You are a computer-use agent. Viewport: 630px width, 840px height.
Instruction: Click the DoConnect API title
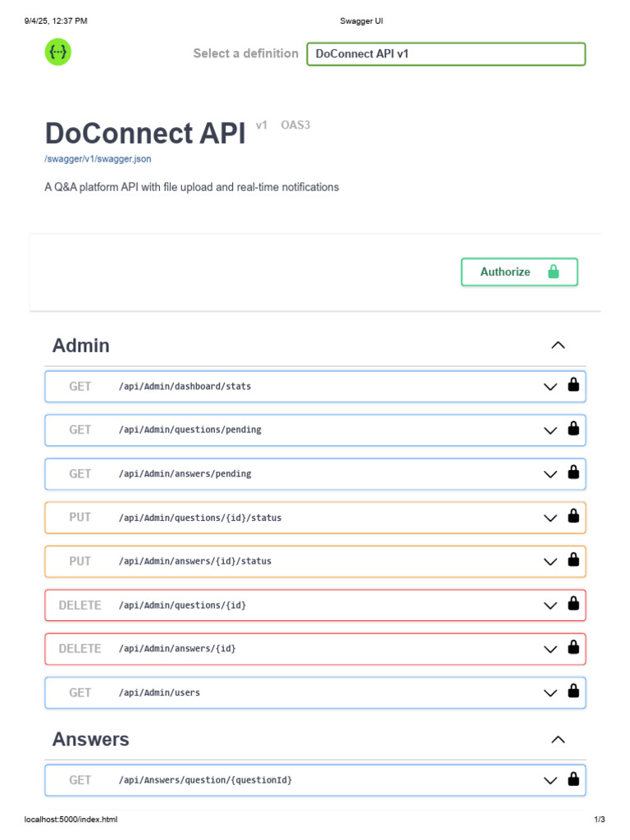pyautogui.click(x=145, y=133)
